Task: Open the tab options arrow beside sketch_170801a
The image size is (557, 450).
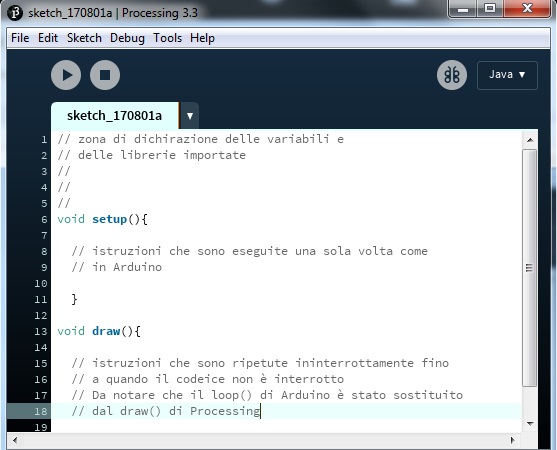Action: [x=190, y=116]
